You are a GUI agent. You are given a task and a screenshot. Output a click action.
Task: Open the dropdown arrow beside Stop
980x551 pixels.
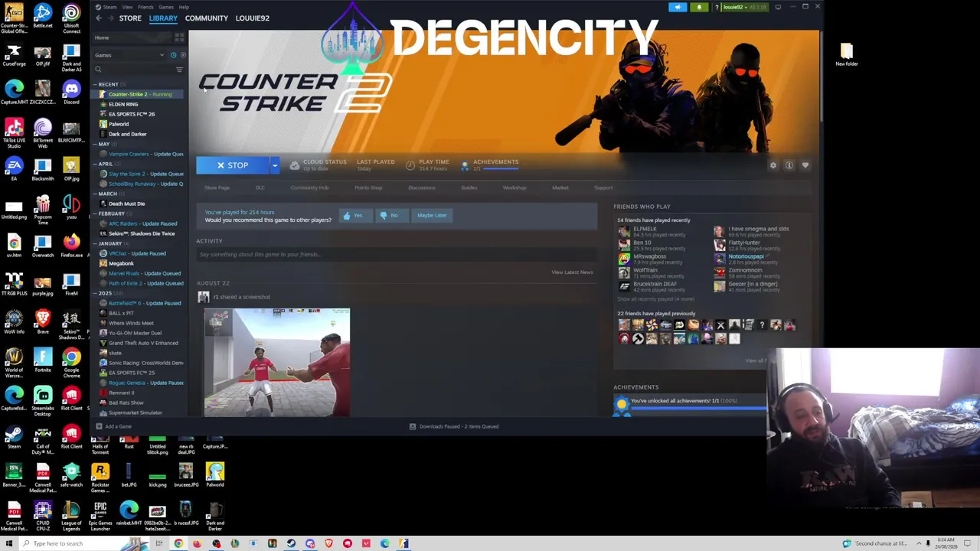click(274, 165)
